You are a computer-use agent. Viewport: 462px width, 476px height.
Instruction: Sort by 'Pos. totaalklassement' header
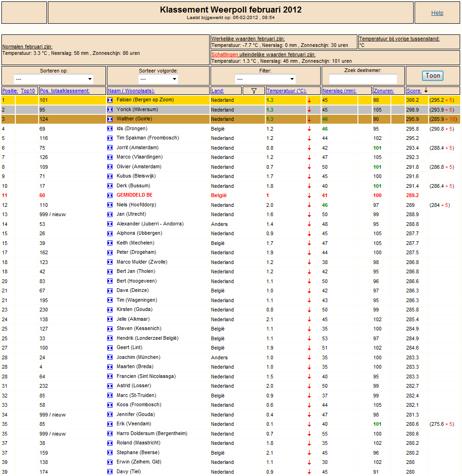[65, 91]
